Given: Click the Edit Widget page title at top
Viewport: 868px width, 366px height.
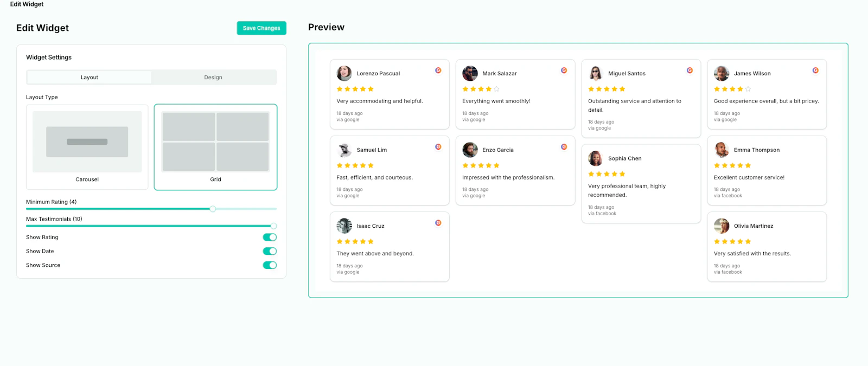Looking at the screenshot, I should pos(27,4).
